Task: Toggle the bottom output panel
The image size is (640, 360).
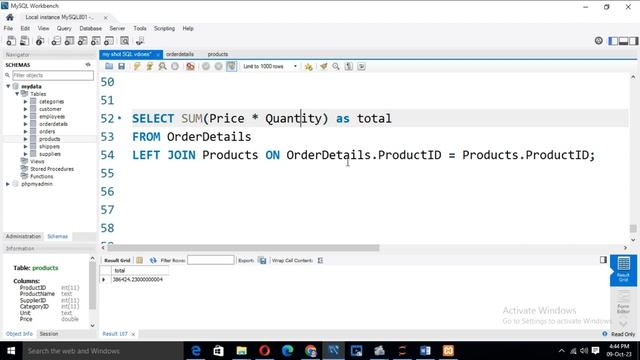Action: [x=623, y=41]
